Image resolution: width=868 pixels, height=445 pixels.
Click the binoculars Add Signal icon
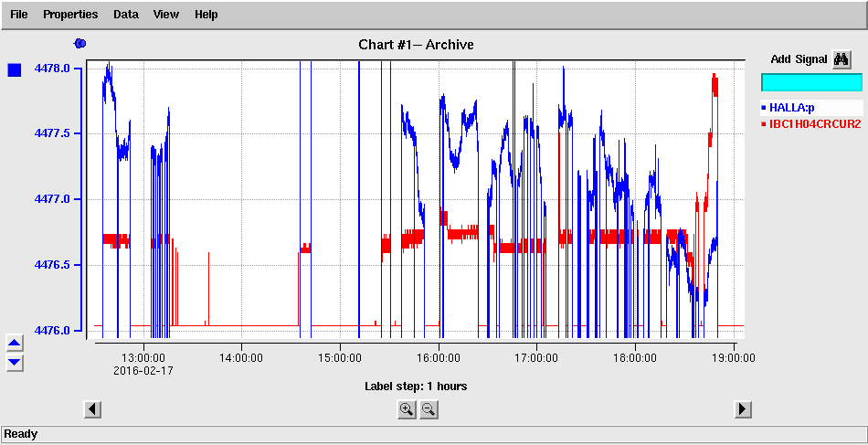click(842, 59)
